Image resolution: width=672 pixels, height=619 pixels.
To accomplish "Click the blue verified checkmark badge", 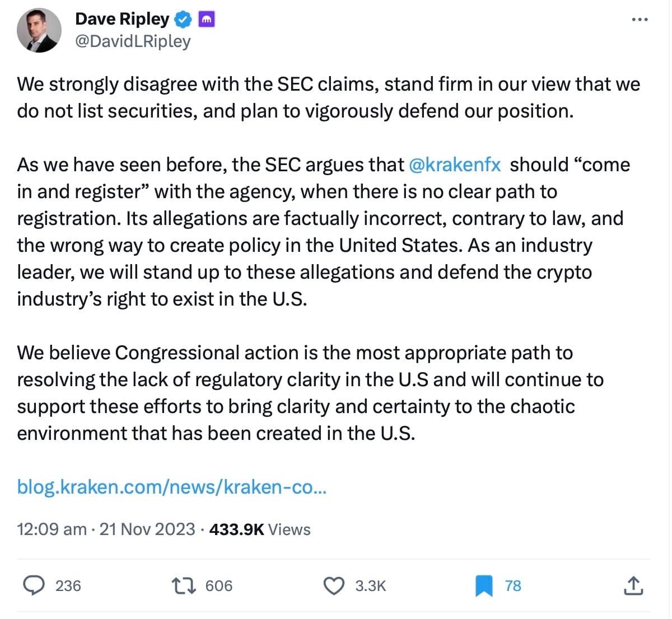I will [183, 20].
